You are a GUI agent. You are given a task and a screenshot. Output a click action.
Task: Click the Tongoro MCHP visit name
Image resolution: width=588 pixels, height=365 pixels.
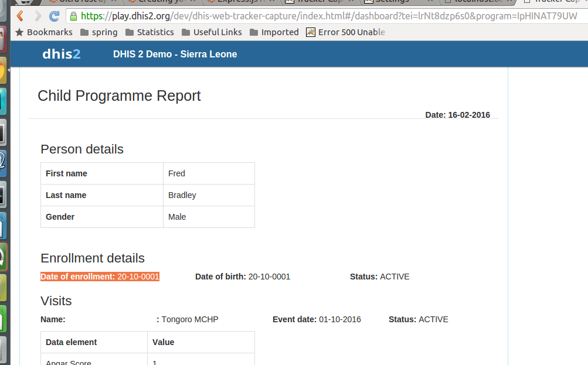pos(190,319)
